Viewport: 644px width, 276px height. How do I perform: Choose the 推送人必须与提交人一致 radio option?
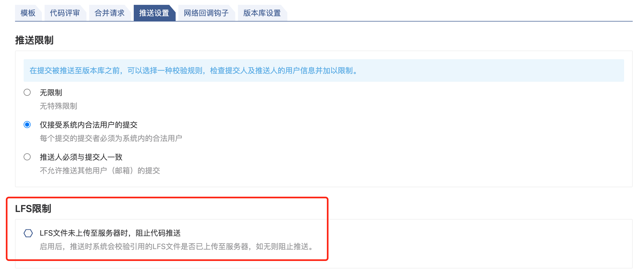click(27, 157)
